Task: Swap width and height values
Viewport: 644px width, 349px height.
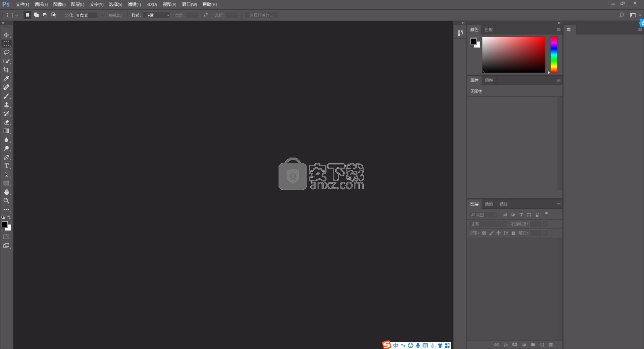Action: click(x=206, y=15)
